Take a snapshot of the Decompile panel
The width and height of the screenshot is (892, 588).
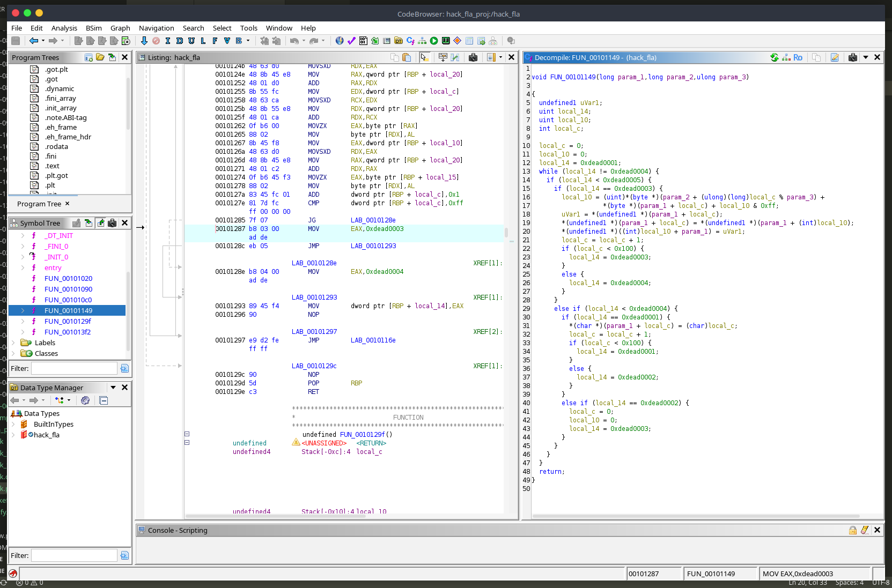pos(852,57)
